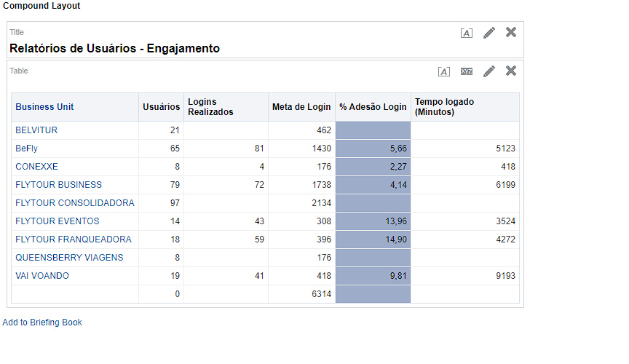Open the xyz view properties for Table

(466, 71)
